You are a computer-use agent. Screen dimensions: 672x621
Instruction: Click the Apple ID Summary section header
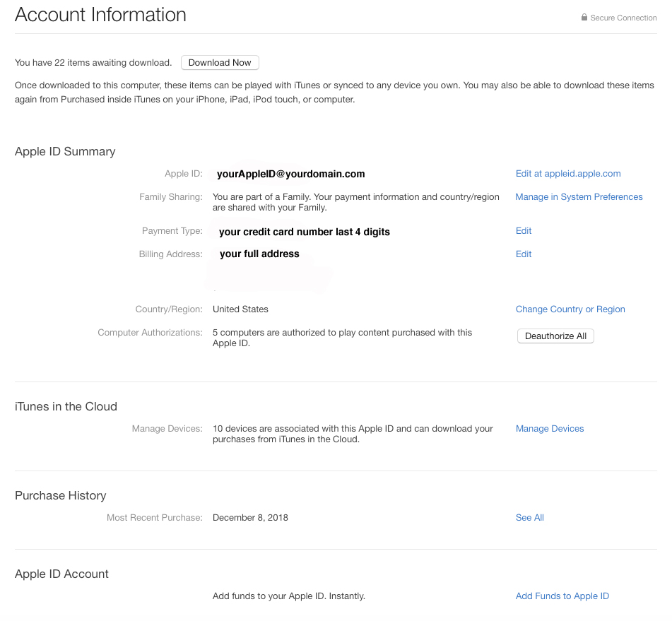coord(65,151)
